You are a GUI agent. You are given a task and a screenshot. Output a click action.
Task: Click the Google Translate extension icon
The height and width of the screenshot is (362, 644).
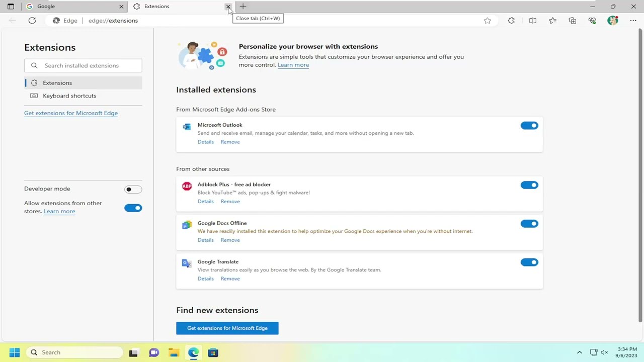click(187, 263)
